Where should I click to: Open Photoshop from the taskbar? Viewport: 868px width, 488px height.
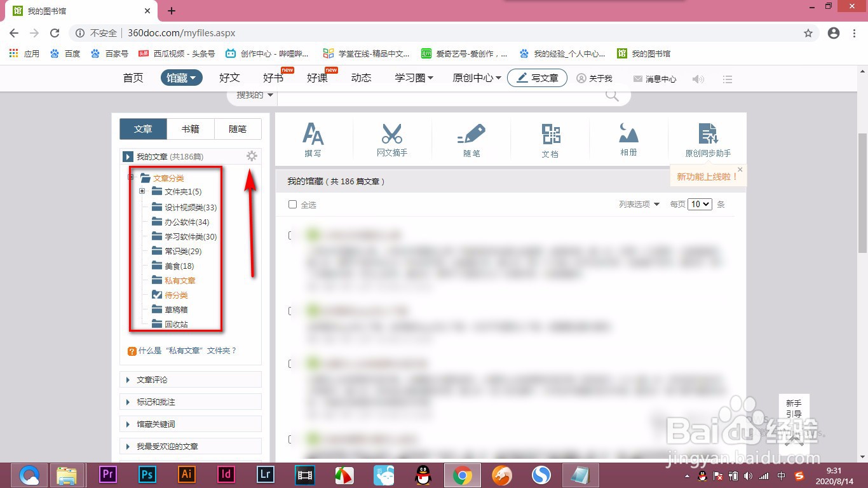coord(147,474)
